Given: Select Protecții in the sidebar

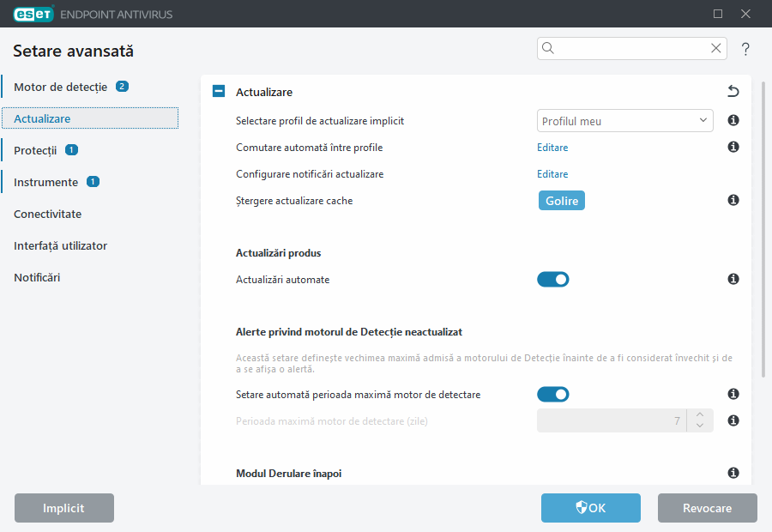Looking at the screenshot, I should coord(35,150).
